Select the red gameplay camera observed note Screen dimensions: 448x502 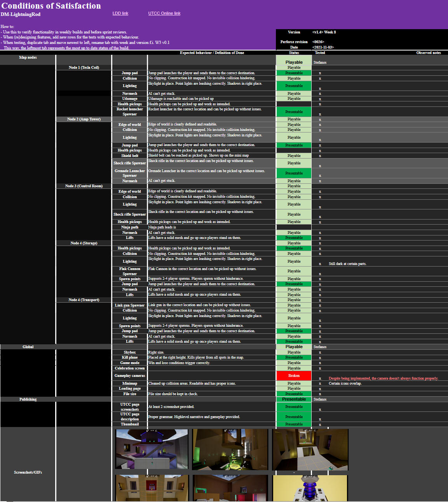click(383, 378)
